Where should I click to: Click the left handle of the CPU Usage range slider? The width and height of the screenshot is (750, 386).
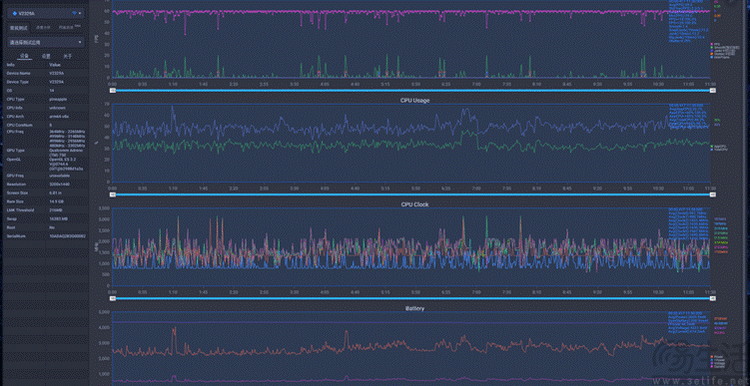pyautogui.click(x=113, y=194)
